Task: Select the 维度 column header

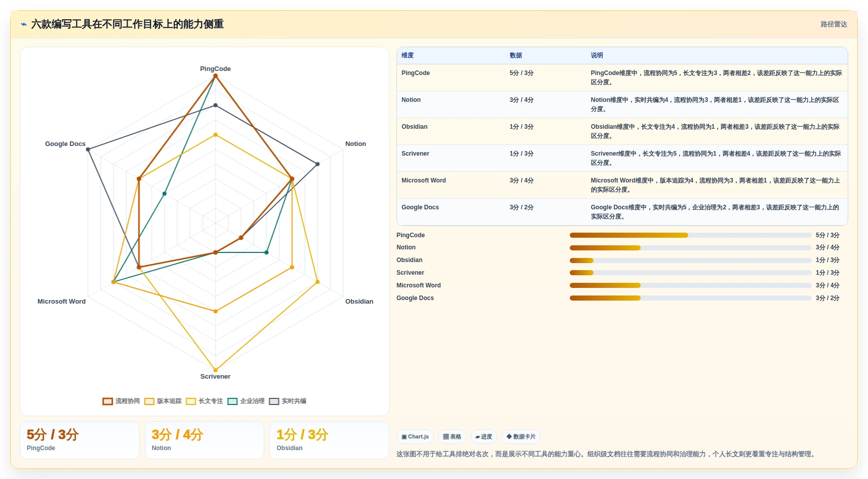Action: coord(408,55)
